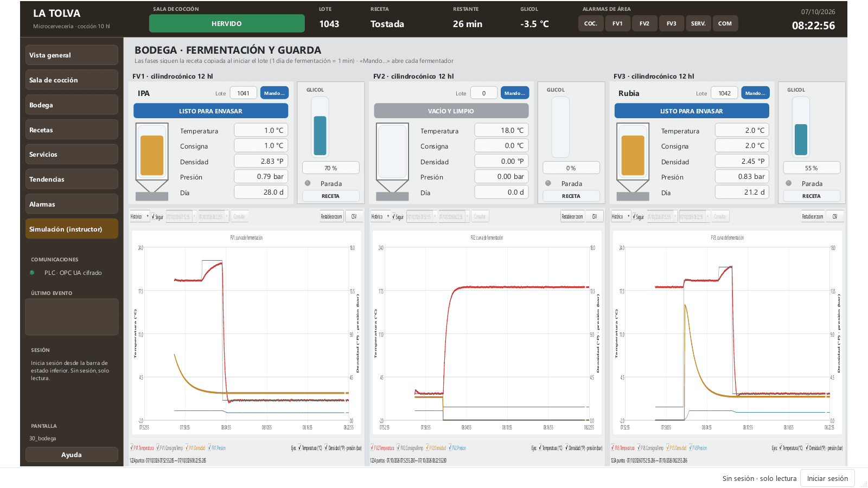Expand the Histórico dropdown on FV3 chart
Screen dimensions: 868x488
(x=621, y=216)
